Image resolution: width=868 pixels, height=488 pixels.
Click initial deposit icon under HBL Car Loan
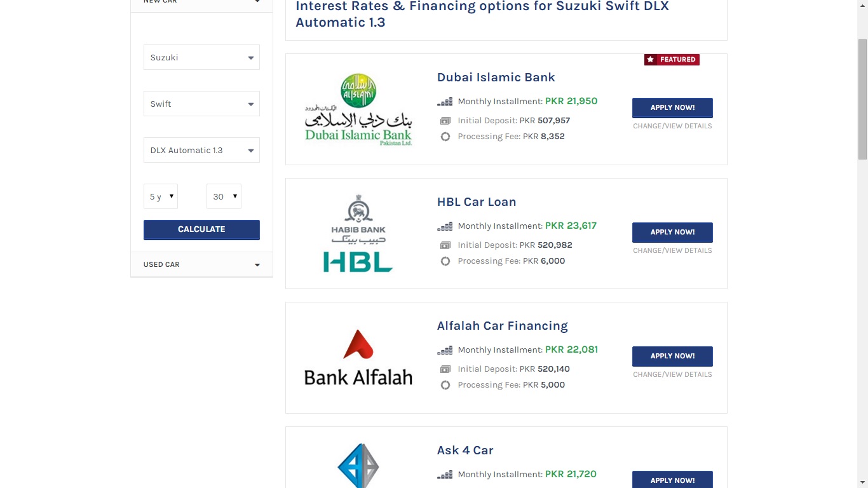pyautogui.click(x=445, y=245)
